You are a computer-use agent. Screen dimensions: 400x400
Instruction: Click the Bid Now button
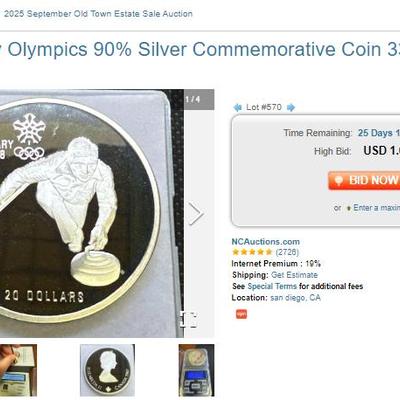coord(364,180)
